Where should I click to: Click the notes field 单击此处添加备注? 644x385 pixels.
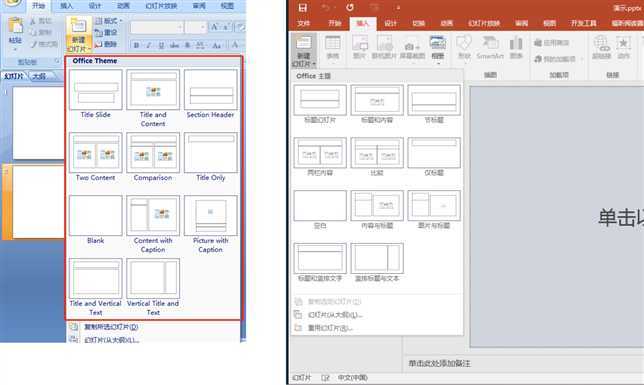439,364
